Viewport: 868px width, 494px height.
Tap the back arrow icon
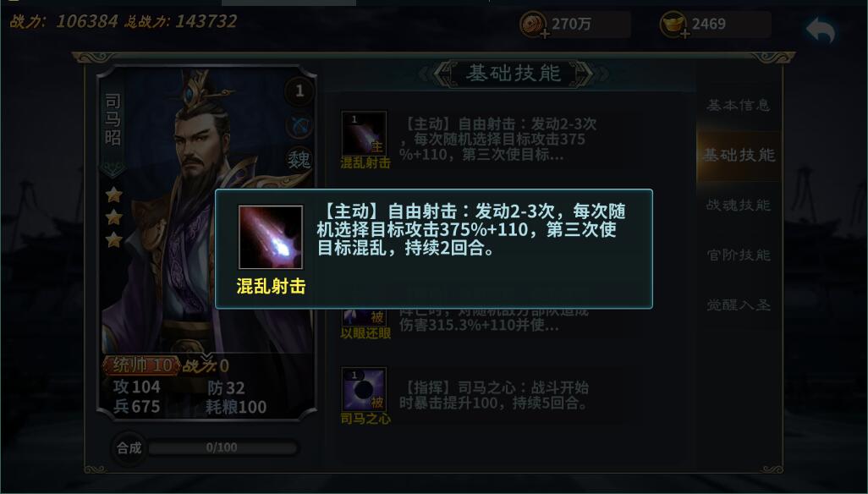pyautogui.click(x=820, y=30)
